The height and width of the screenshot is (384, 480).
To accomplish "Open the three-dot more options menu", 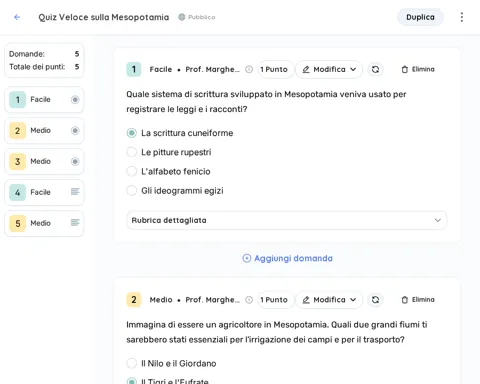I will (x=462, y=17).
